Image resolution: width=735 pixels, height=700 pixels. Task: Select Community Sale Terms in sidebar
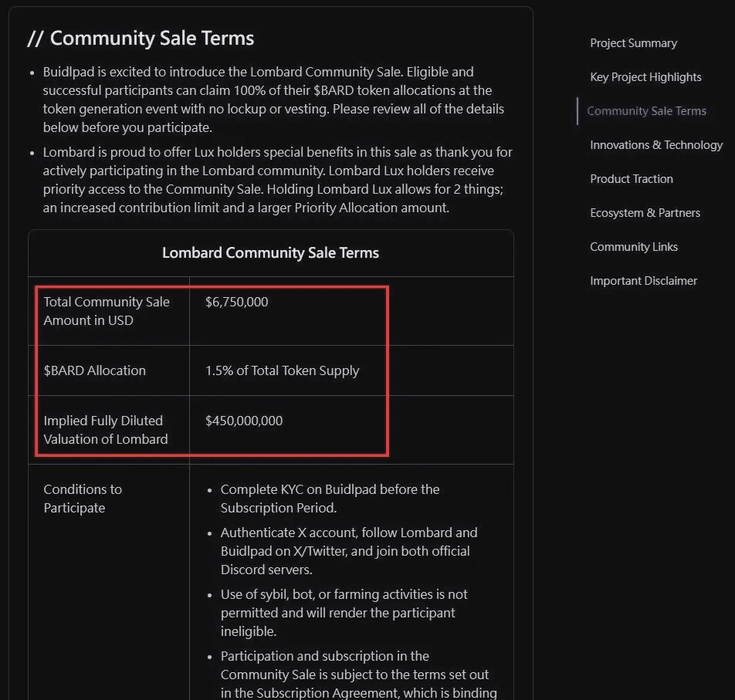[x=646, y=111]
